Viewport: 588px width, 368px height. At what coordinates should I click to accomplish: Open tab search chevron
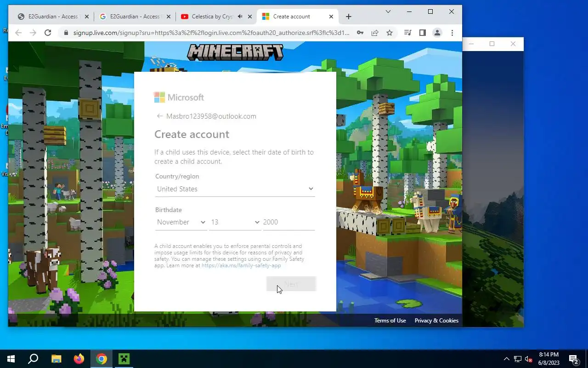click(388, 11)
